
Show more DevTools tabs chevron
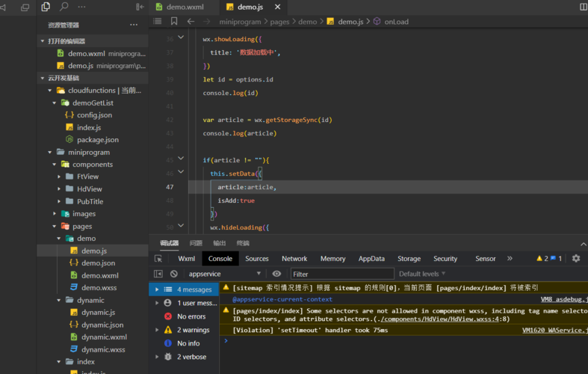point(510,258)
